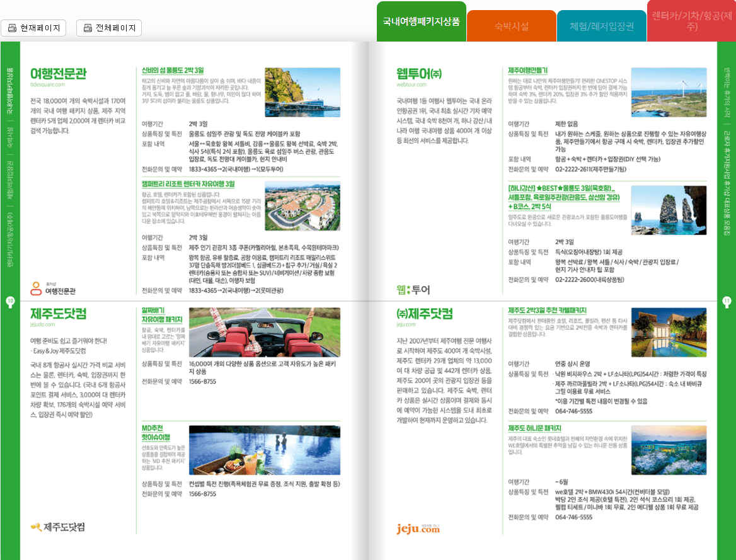Click the 064-746-5555 number under 카텔패키지
736x560 pixels.
[x=573, y=411]
